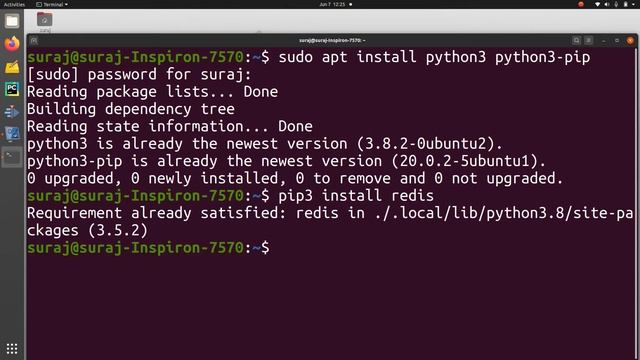Close the terminal window
640x360 pixels.
(630, 40)
